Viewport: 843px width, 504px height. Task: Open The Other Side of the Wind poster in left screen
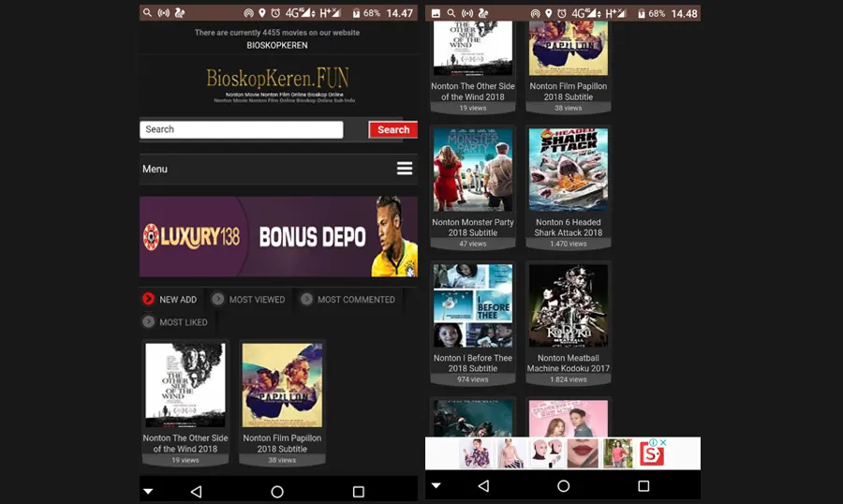[x=185, y=385]
